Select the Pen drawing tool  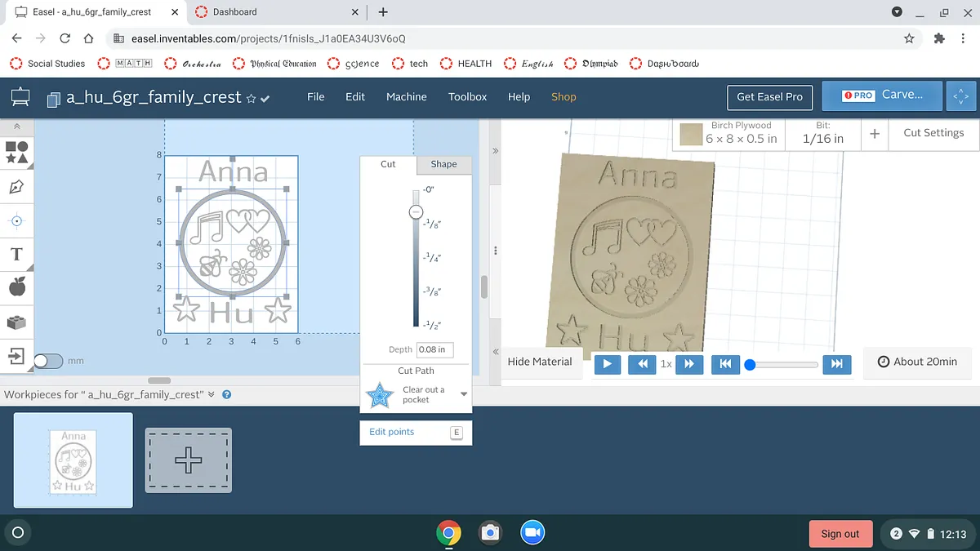[17, 187]
